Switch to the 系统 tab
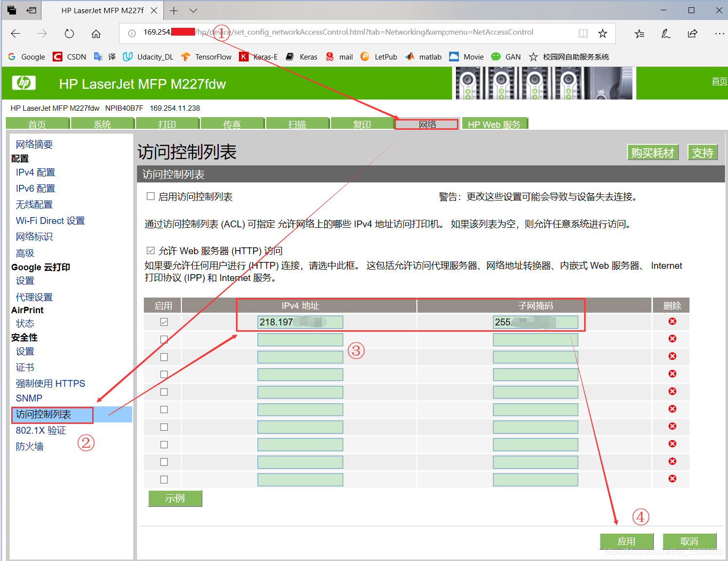 click(102, 124)
